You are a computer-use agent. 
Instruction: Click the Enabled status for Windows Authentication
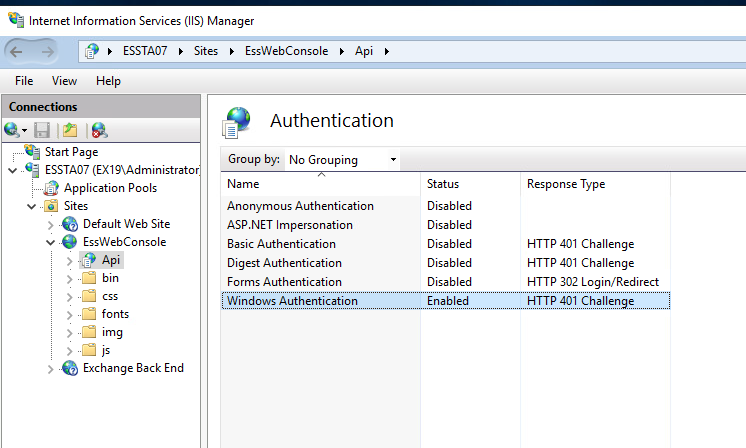tap(448, 301)
